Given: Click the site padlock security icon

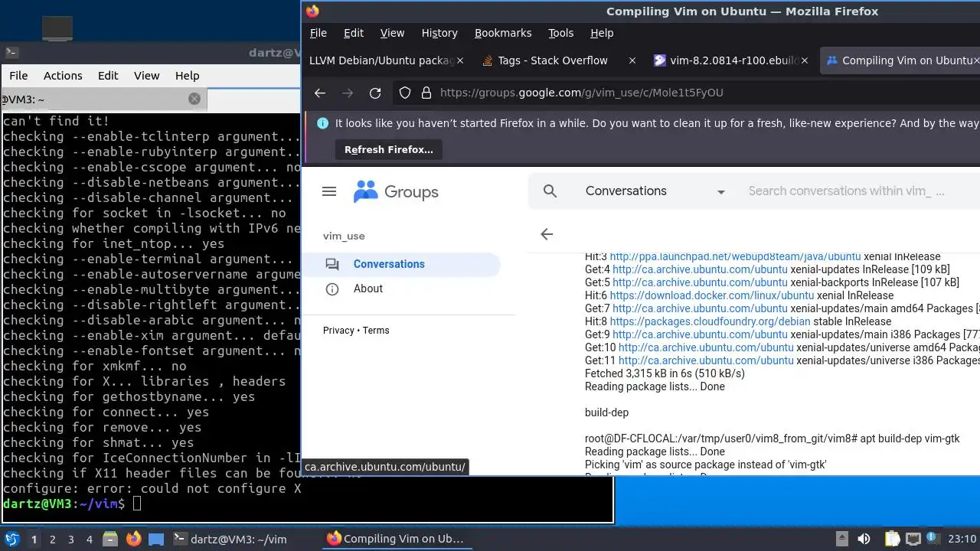Looking at the screenshot, I should tap(426, 93).
